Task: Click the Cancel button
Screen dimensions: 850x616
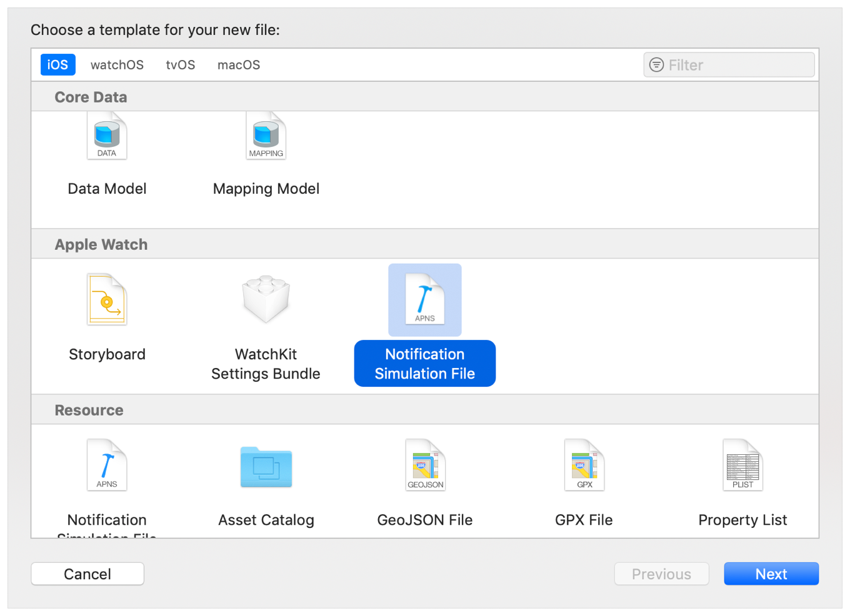Action: 87,574
